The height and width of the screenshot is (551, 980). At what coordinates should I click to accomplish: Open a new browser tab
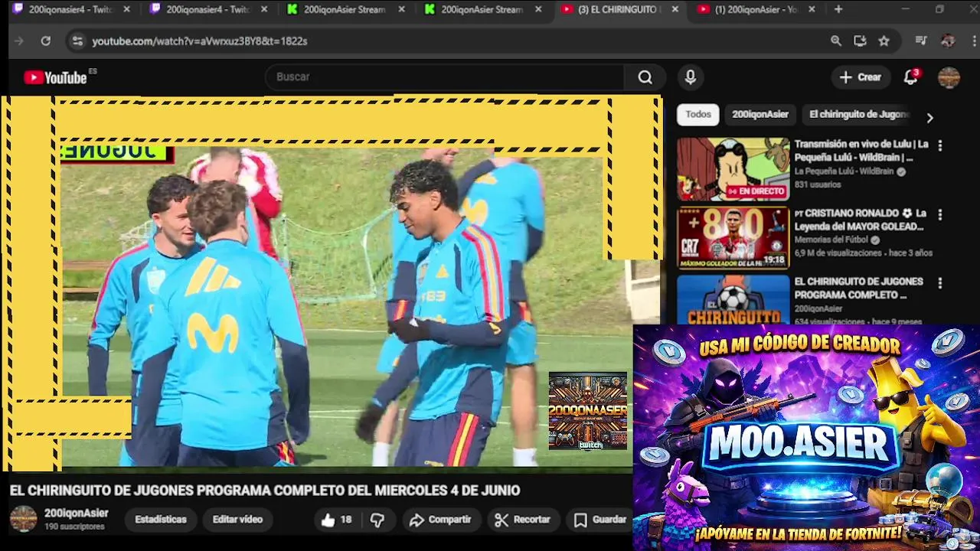click(x=838, y=9)
